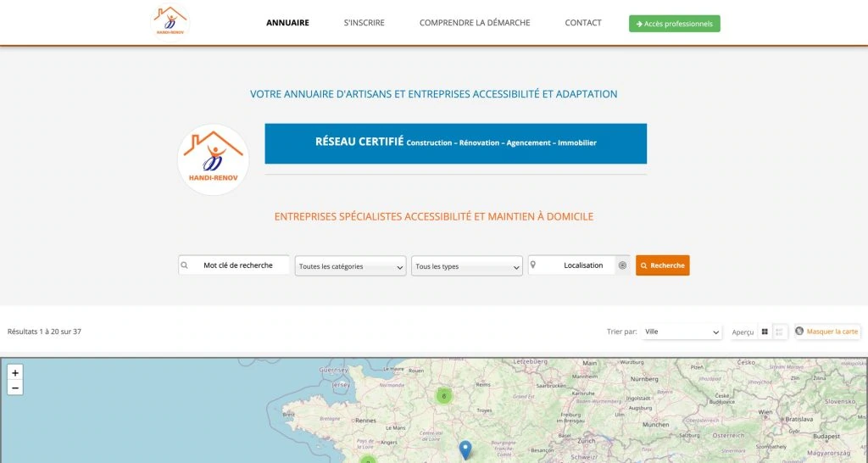Click the geolocate target icon beside Localisation
The image size is (868, 463).
tap(622, 265)
